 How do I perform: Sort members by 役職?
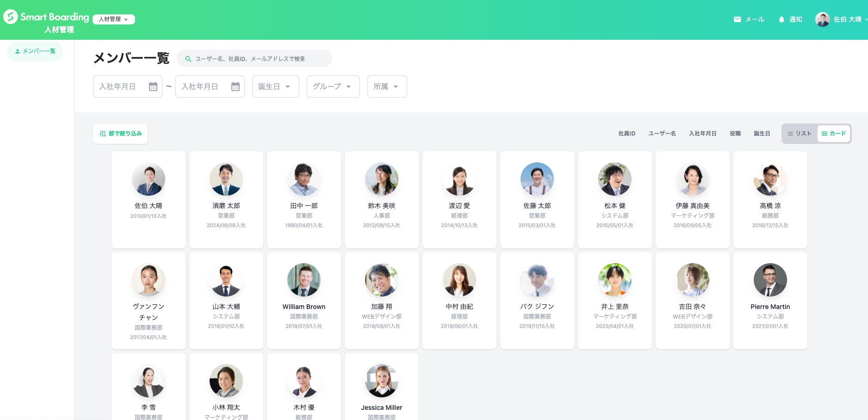[735, 134]
